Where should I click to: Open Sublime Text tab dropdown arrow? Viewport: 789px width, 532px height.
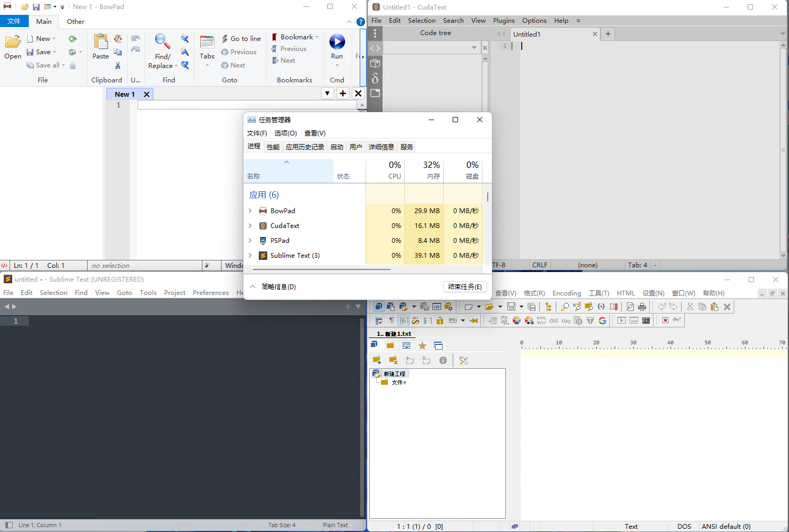pyautogui.click(x=358, y=307)
